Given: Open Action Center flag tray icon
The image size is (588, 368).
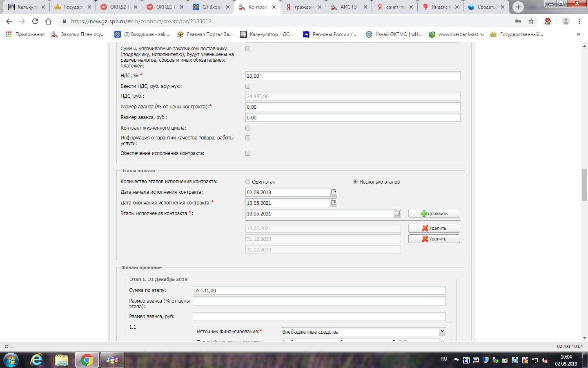Looking at the screenshot, I should (x=457, y=360).
